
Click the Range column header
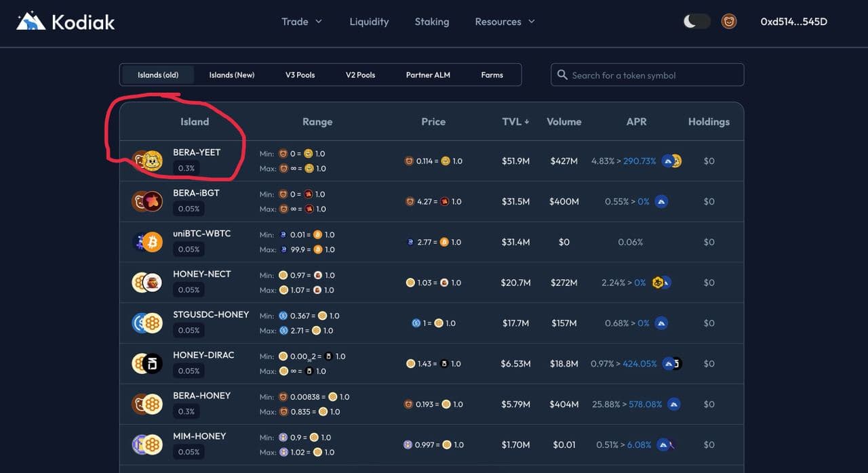point(317,121)
